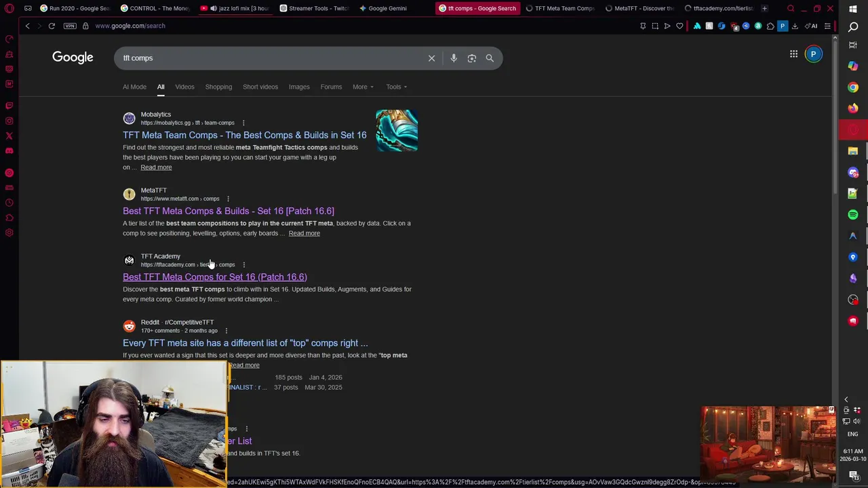The width and height of the screenshot is (868, 488).
Task: Open Instagram in the Opera sidebar
Action: point(9,121)
